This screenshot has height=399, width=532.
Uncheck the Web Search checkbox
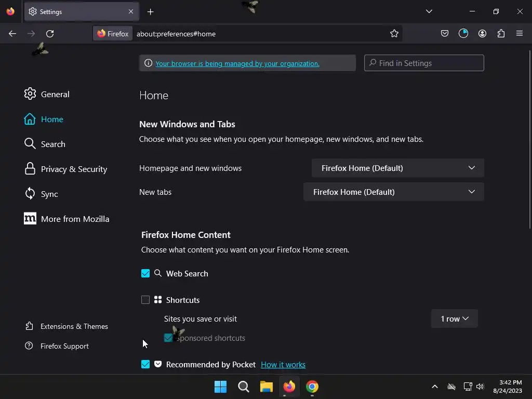145,273
